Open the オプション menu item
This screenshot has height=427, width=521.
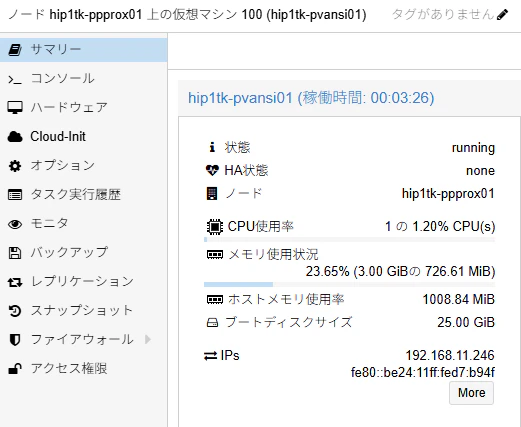tap(83, 166)
